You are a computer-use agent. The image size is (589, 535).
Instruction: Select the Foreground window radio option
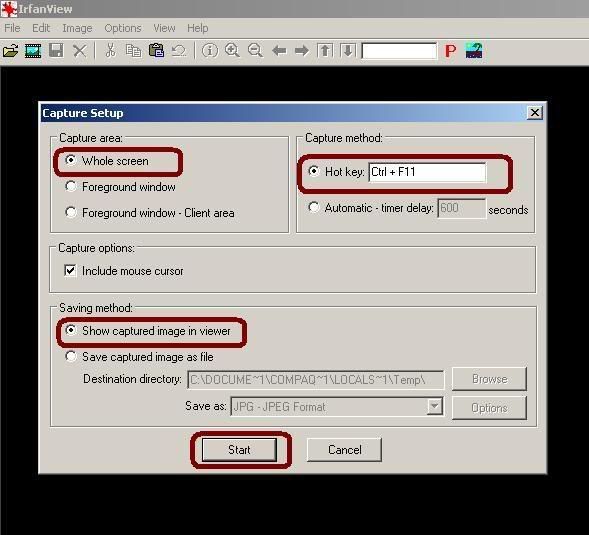(x=71, y=186)
